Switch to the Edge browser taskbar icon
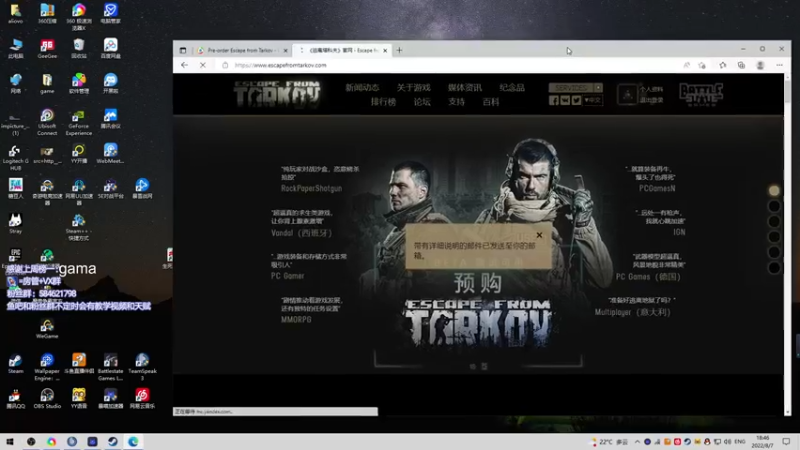Viewport: 800px width, 450px height. pos(133,441)
